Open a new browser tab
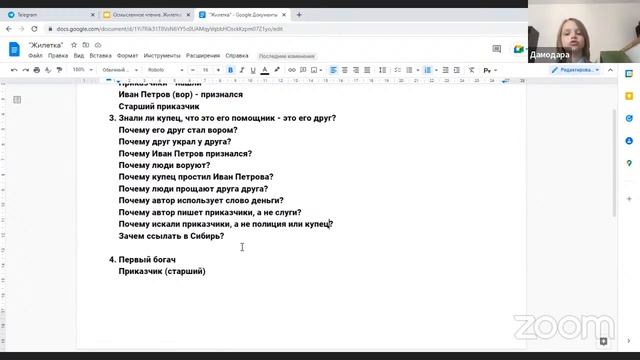 299,15
